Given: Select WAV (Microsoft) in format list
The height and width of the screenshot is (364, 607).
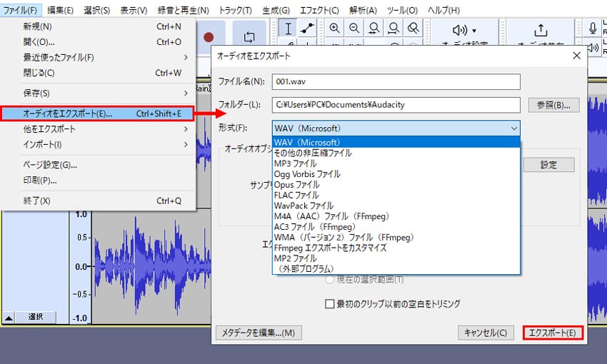Looking at the screenshot, I should click(396, 142).
